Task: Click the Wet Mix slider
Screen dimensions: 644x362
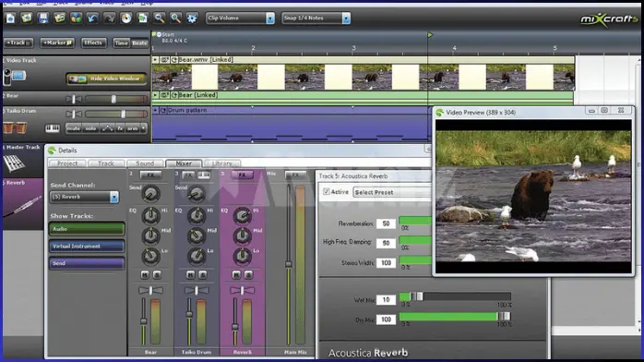Action: click(455, 296)
